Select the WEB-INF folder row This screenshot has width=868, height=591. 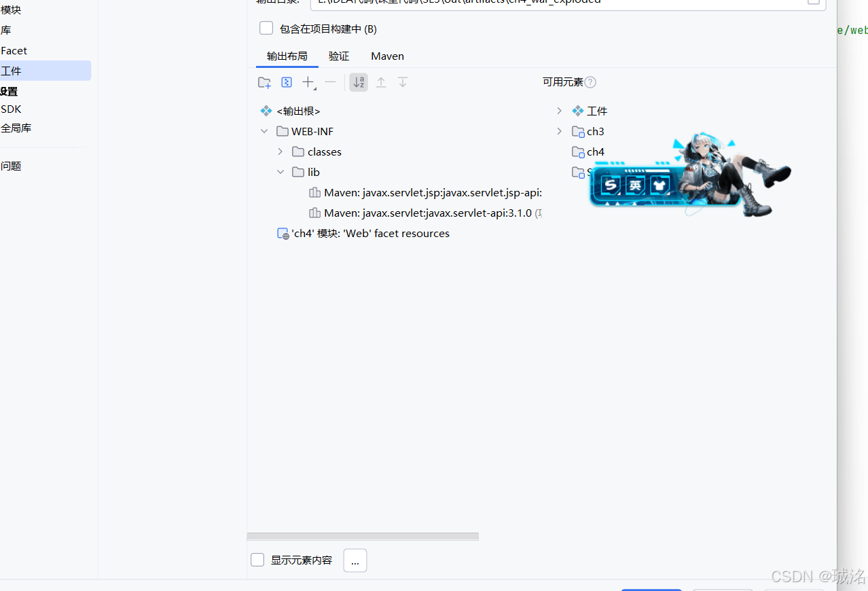305,131
